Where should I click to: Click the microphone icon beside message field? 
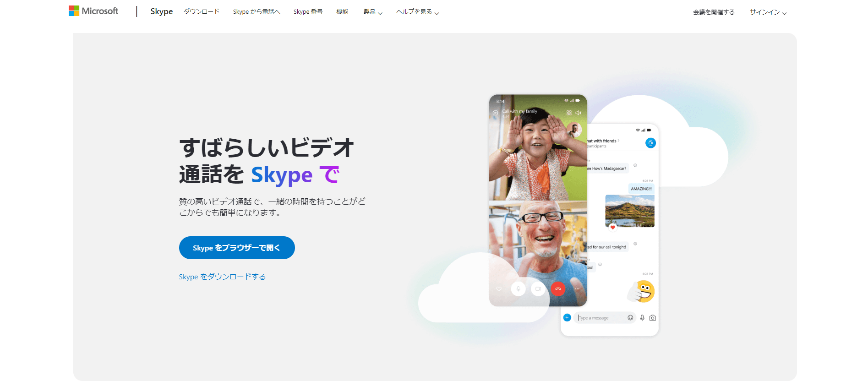tap(642, 318)
